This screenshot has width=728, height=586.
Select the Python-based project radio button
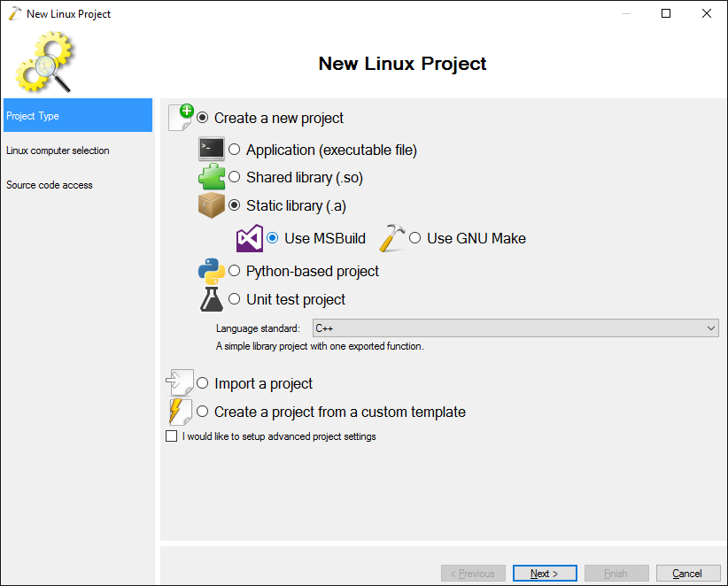coord(235,271)
